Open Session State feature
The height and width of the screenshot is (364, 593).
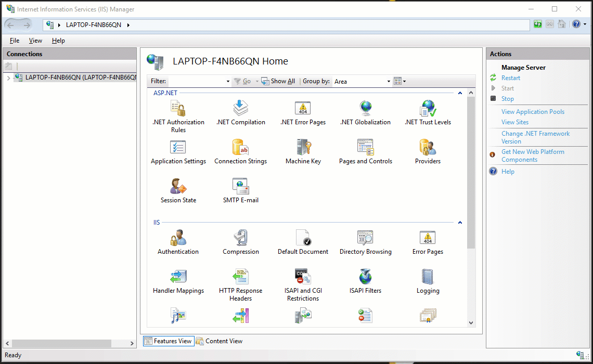tap(178, 191)
